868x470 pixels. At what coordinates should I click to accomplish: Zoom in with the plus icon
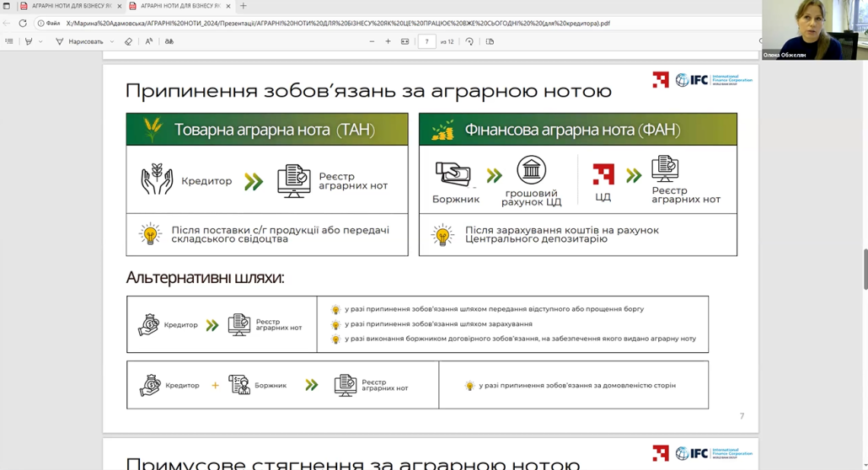click(x=388, y=41)
